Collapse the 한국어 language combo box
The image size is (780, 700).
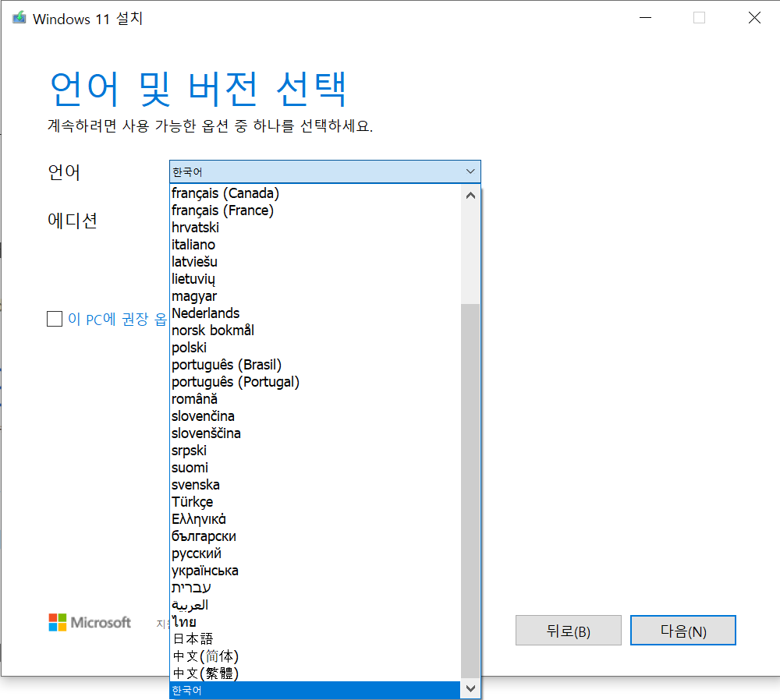(x=324, y=171)
